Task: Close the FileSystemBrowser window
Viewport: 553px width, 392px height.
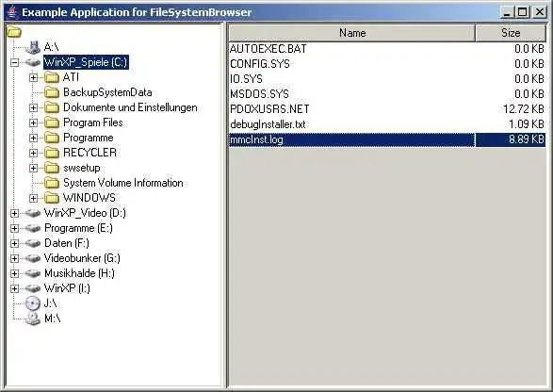Action: coord(540,12)
